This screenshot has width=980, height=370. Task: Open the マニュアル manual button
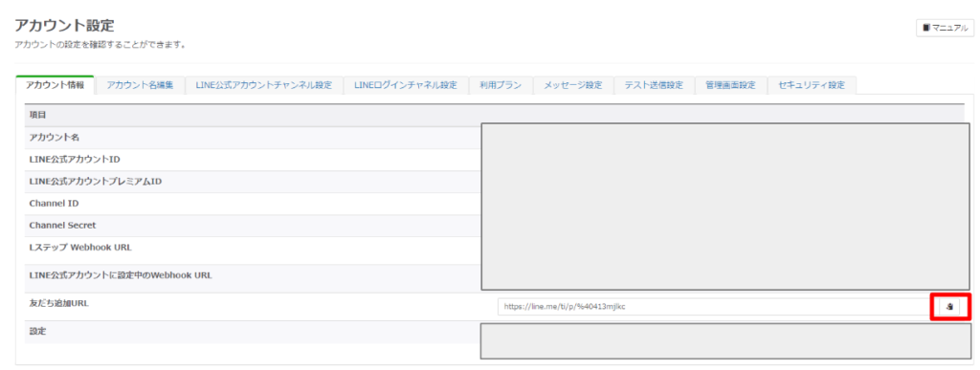(x=945, y=28)
